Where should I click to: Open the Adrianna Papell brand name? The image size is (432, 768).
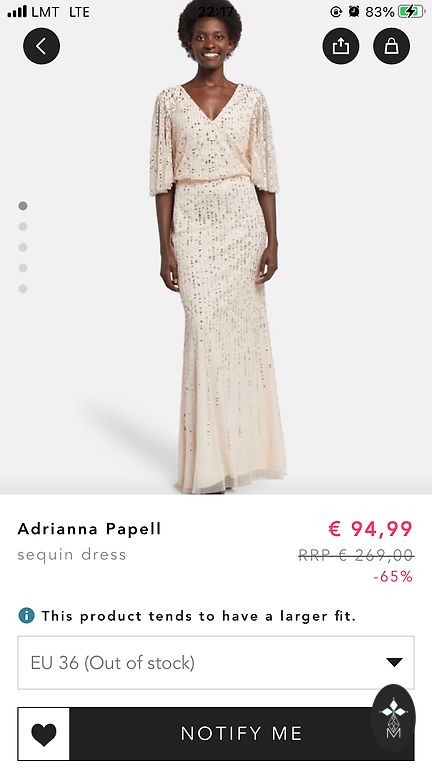click(x=89, y=529)
